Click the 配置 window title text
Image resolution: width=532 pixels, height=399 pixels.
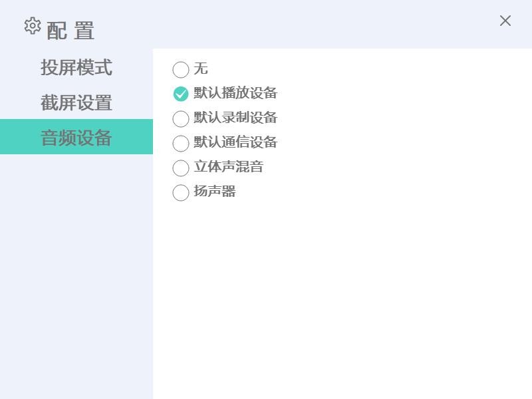(70, 31)
